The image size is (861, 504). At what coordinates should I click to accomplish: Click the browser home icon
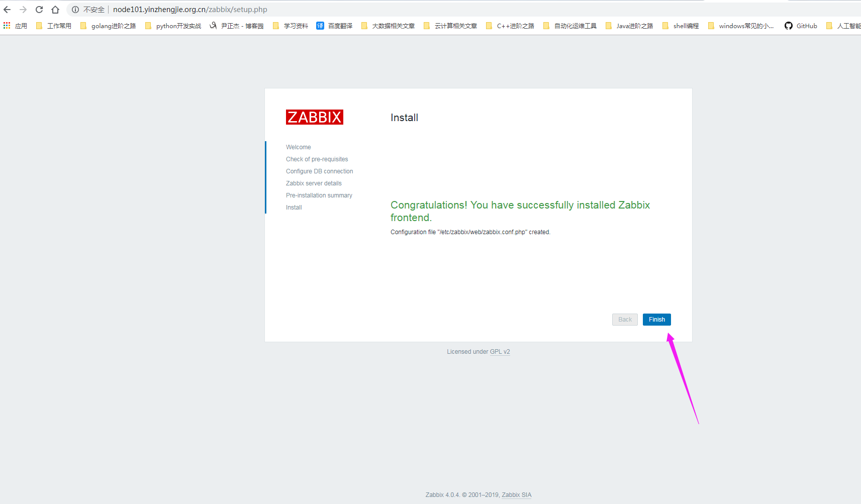(55, 10)
